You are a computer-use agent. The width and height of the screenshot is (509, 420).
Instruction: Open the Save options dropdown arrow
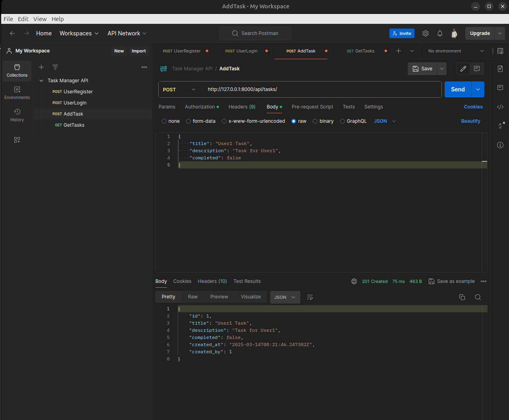click(442, 69)
